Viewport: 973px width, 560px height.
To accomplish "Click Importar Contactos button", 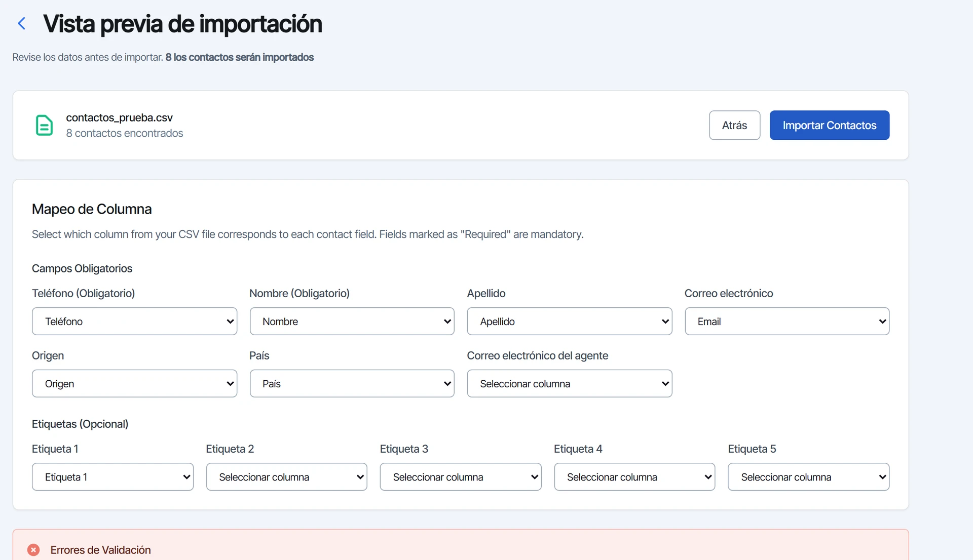I will pos(829,125).
